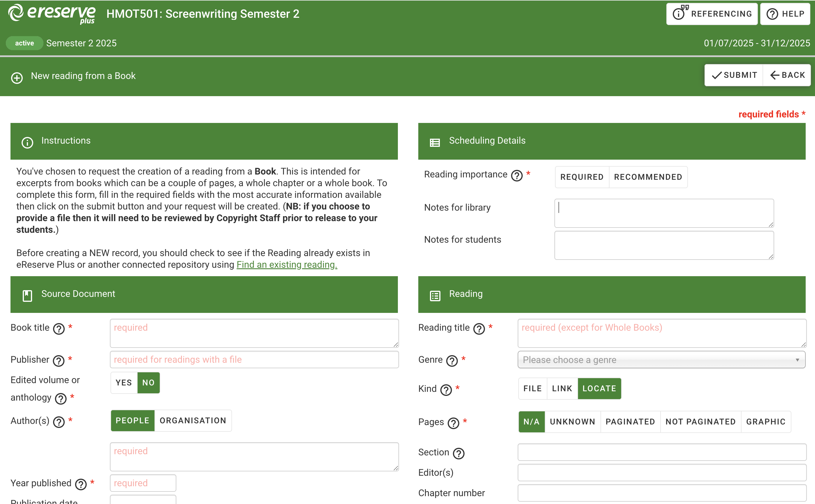Click the plus icon beside New reading

(17, 78)
